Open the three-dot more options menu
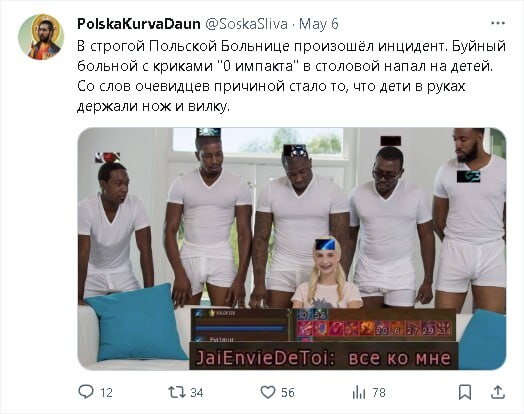The width and height of the screenshot is (524, 414). pos(498,23)
